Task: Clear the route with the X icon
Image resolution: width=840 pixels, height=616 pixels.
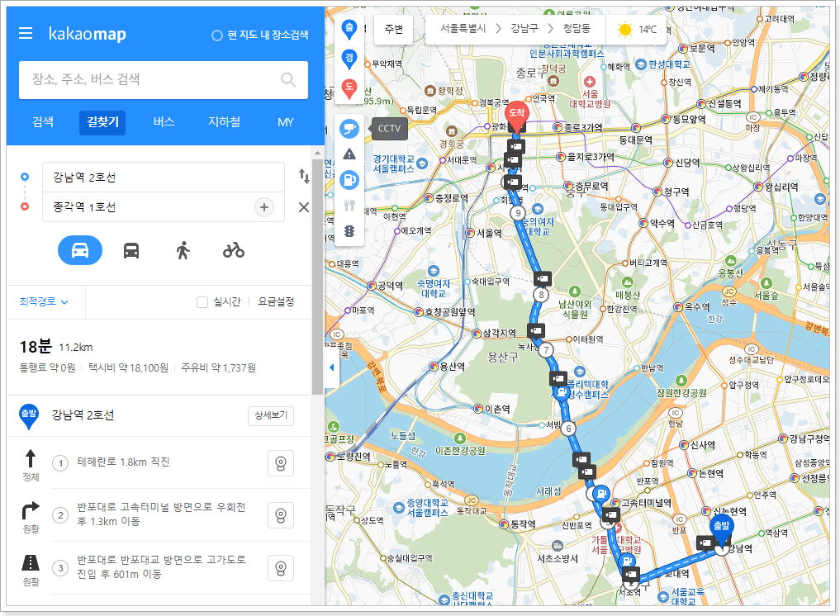Action: tap(304, 207)
